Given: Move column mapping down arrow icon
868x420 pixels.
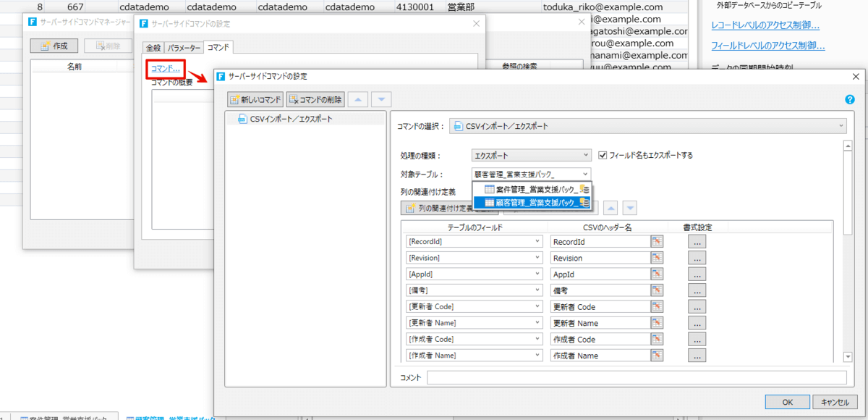Looking at the screenshot, I should point(630,208).
